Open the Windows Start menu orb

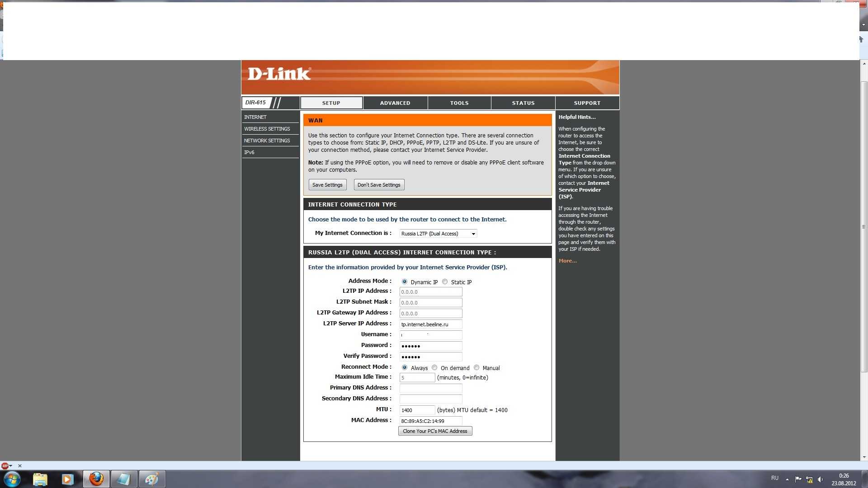[12, 479]
